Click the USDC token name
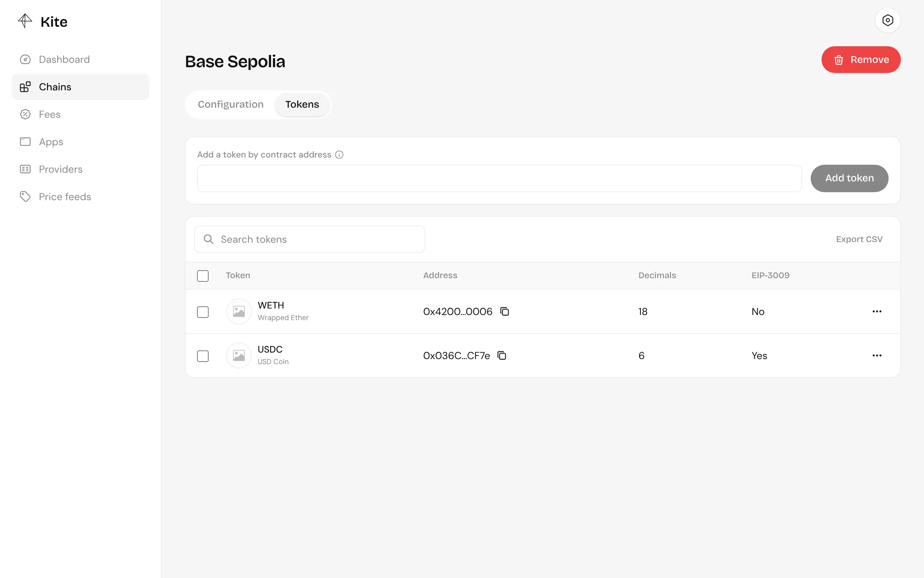This screenshot has height=578, width=924. (x=270, y=349)
